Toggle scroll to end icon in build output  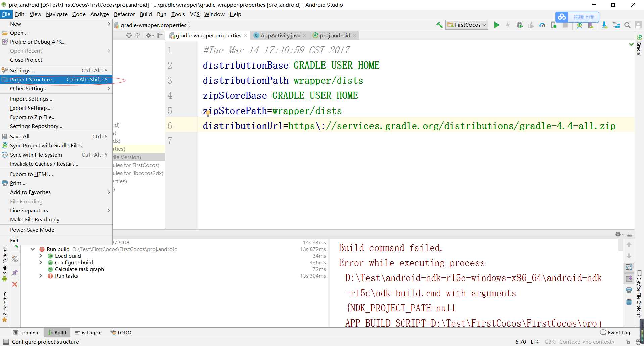click(x=629, y=278)
